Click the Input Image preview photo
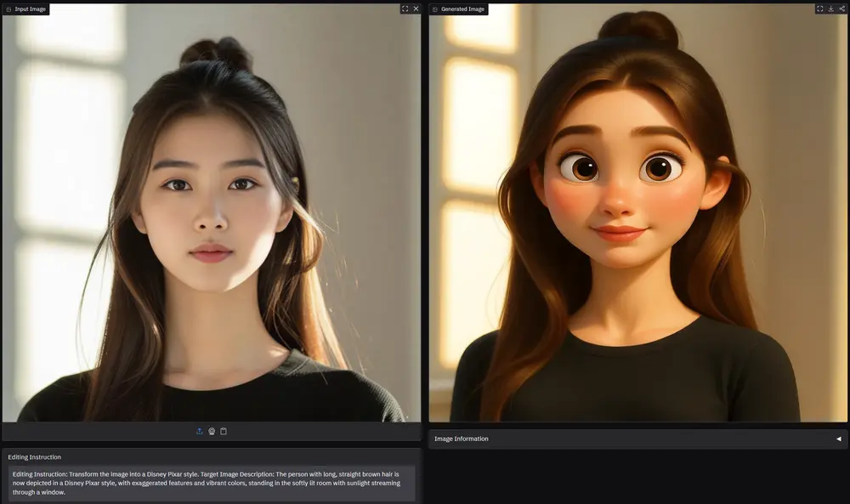The height and width of the screenshot is (504, 850). (212, 213)
